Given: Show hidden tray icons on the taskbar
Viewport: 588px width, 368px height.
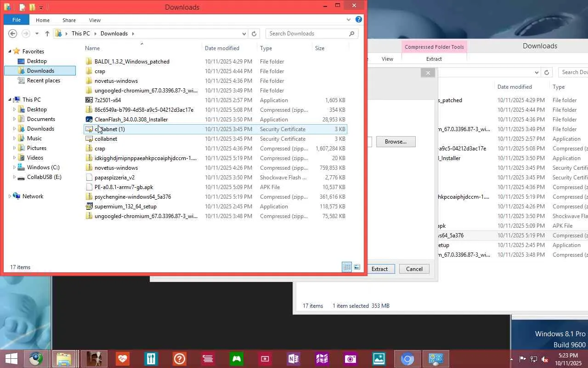Looking at the screenshot, I should point(511,359).
